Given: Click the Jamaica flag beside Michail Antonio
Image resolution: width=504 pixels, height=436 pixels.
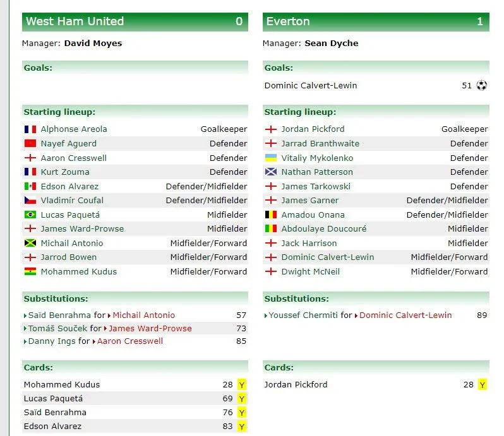Looking at the screenshot, I should 30,244.
